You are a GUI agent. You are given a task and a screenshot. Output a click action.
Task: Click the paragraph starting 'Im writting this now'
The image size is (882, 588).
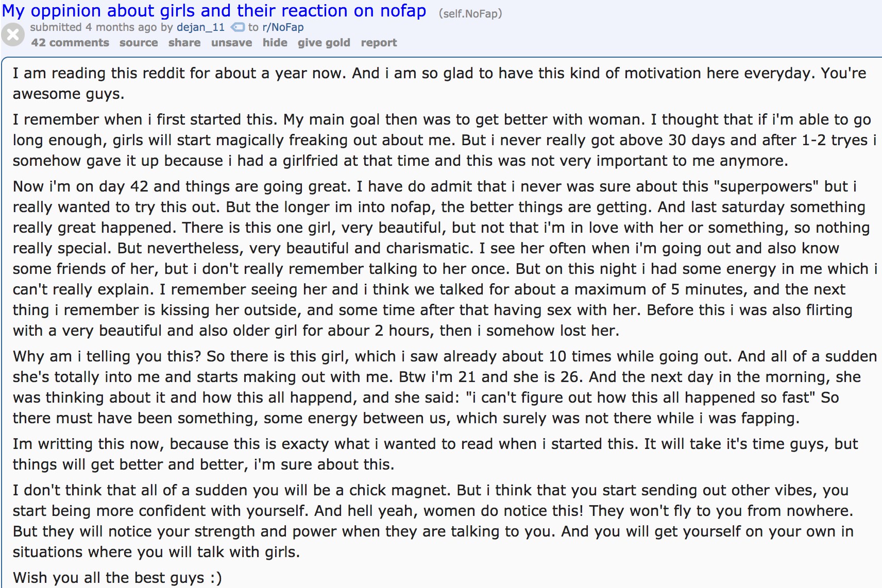point(435,454)
